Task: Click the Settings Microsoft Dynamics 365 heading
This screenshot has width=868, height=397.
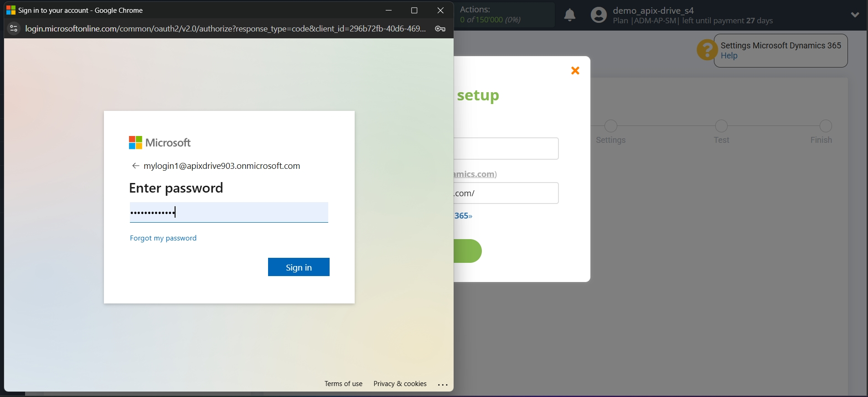Action: (x=781, y=45)
